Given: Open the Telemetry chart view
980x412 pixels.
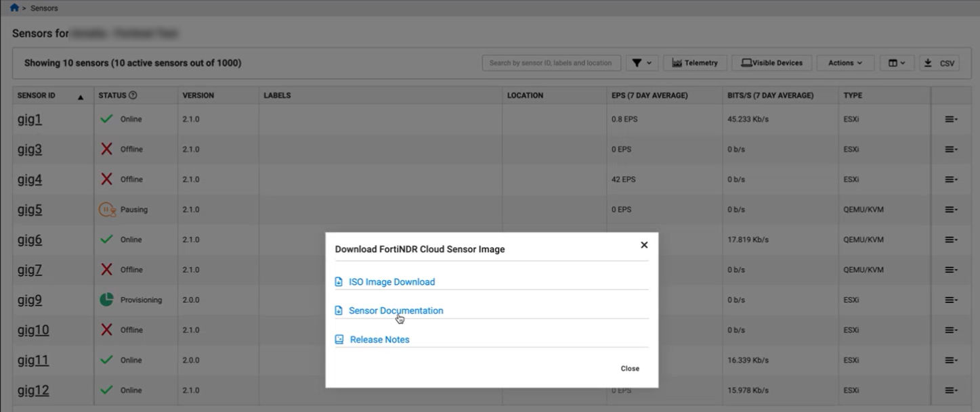Looking at the screenshot, I should [x=694, y=63].
